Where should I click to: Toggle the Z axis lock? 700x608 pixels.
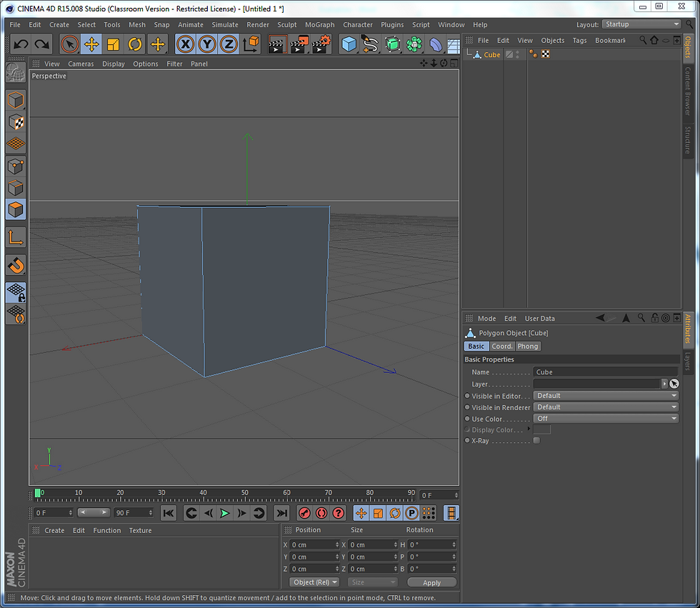229,44
